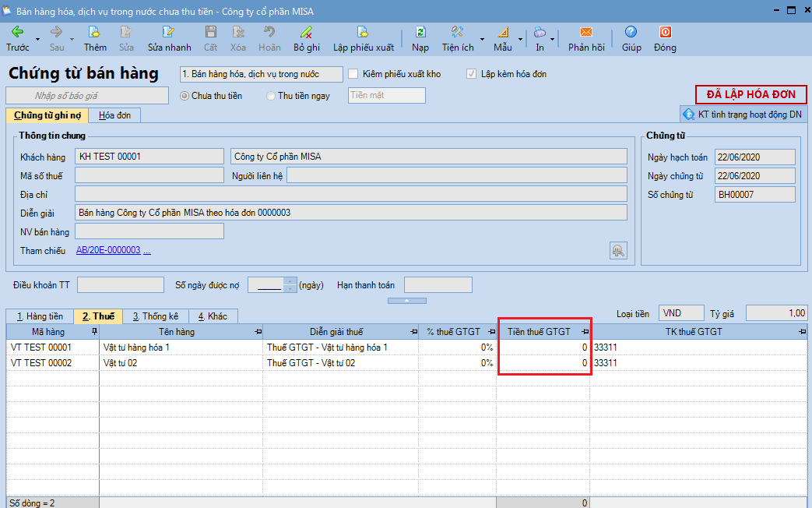812x508 pixels.
Task: Open dropdown arrow beside Sau
Action: point(72,40)
